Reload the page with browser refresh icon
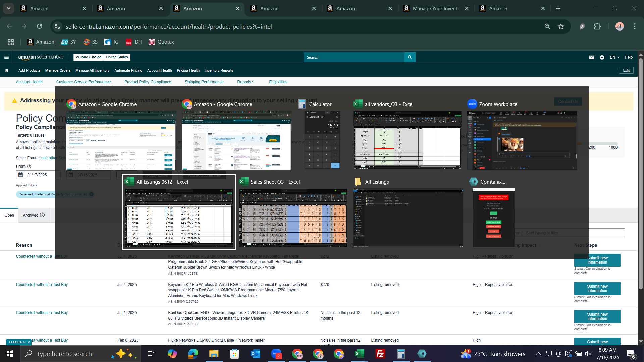The height and width of the screenshot is (362, 644). pyautogui.click(x=39, y=26)
